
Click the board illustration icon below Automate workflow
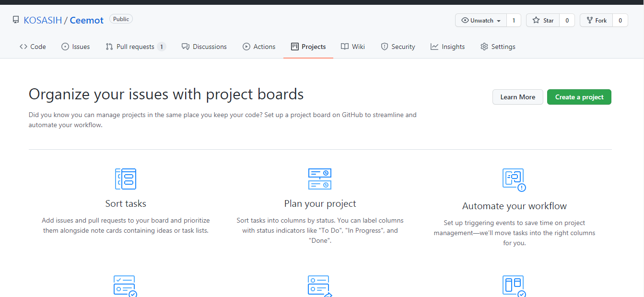click(514, 286)
